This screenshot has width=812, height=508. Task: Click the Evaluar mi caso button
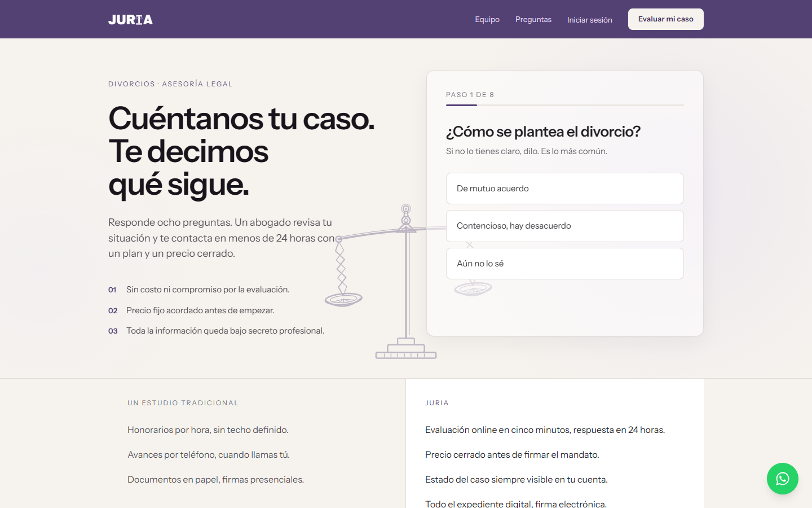(666, 19)
